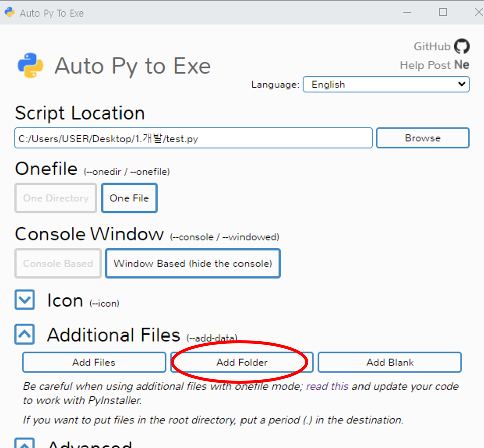
Task: Click the Script Location path field
Action: coord(193,138)
